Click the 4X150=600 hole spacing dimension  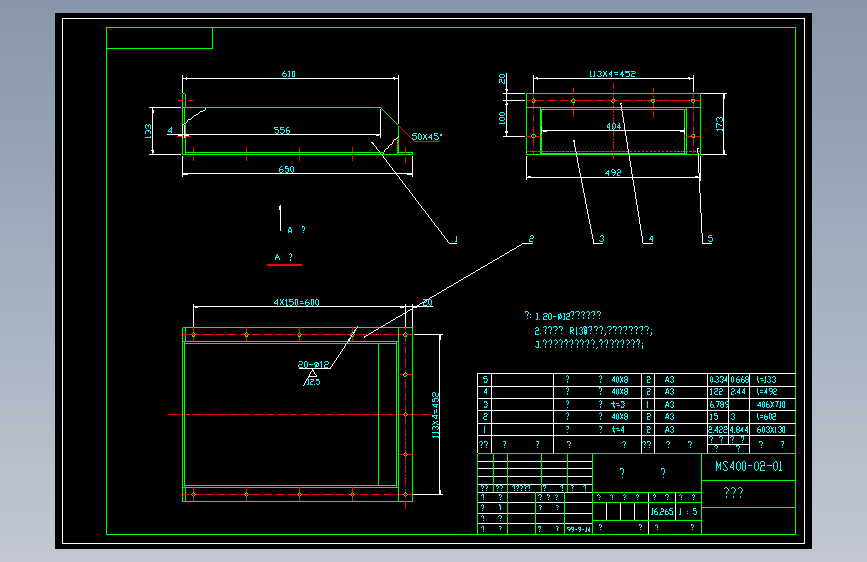tap(296, 302)
